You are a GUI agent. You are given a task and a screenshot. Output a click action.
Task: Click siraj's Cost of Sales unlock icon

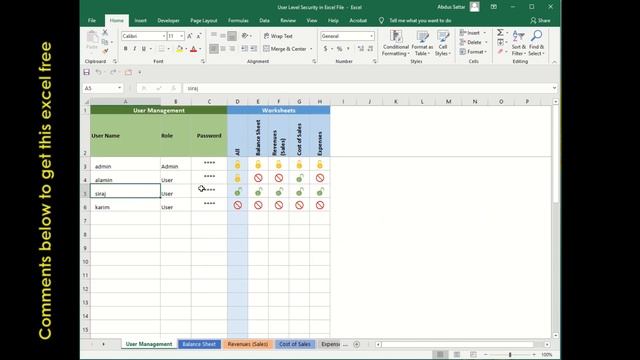pos(300,191)
